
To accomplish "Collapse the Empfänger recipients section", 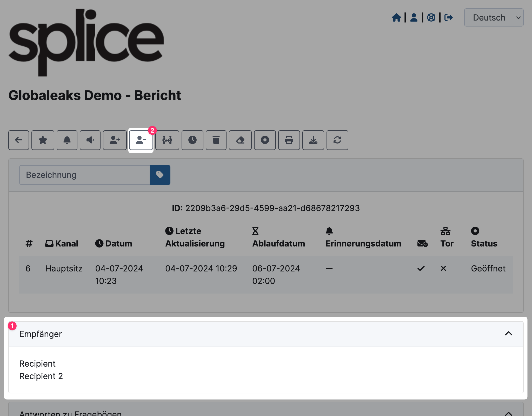I will click(x=509, y=333).
